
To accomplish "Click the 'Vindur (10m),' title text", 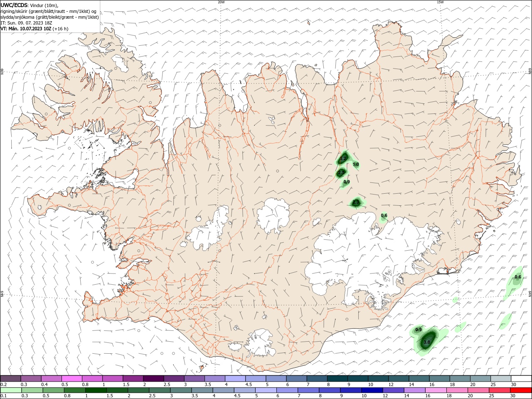I will [43, 5].
